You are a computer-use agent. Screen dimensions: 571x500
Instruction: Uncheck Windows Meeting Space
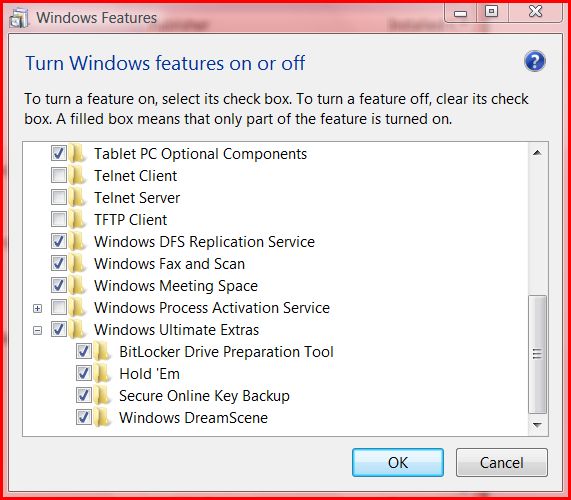(x=59, y=286)
